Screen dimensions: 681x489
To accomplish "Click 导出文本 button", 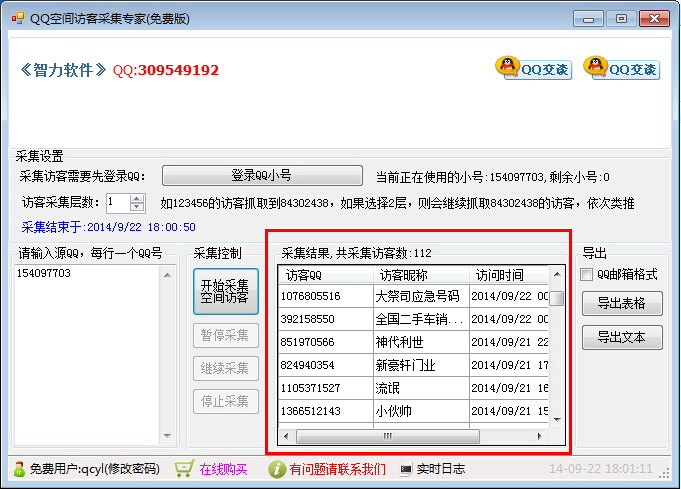I will 622,337.
